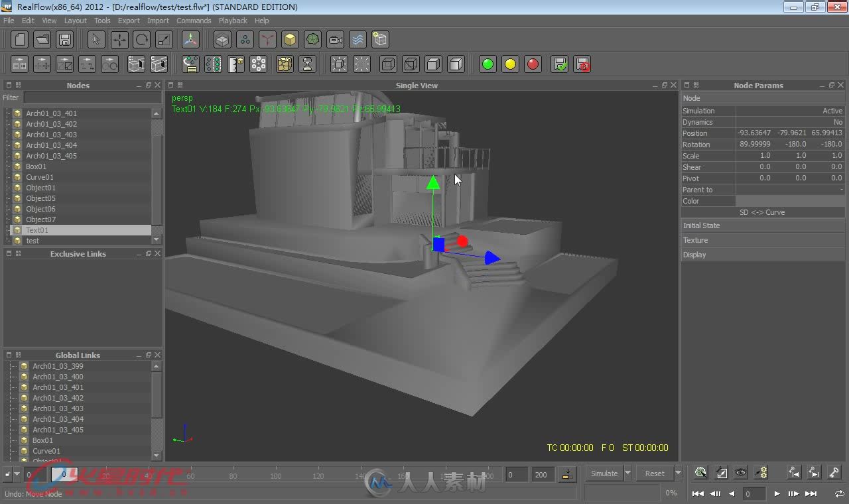Save the project using the floppy disk icon
Image resolution: width=849 pixels, height=504 pixels.
coord(65,40)
